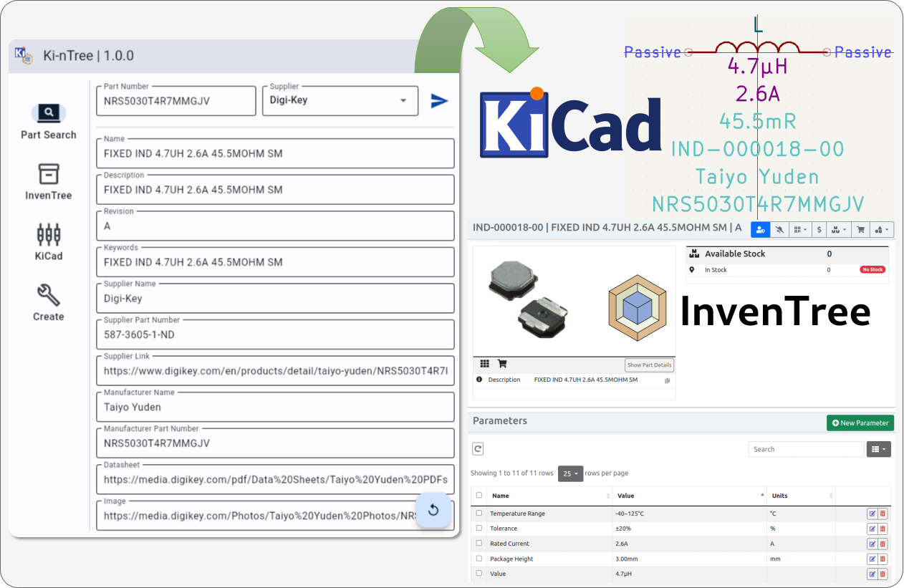Screen dimensions: 904x588
Task: Toggle the select-all checkbox in table header
Action: point(479,495)
